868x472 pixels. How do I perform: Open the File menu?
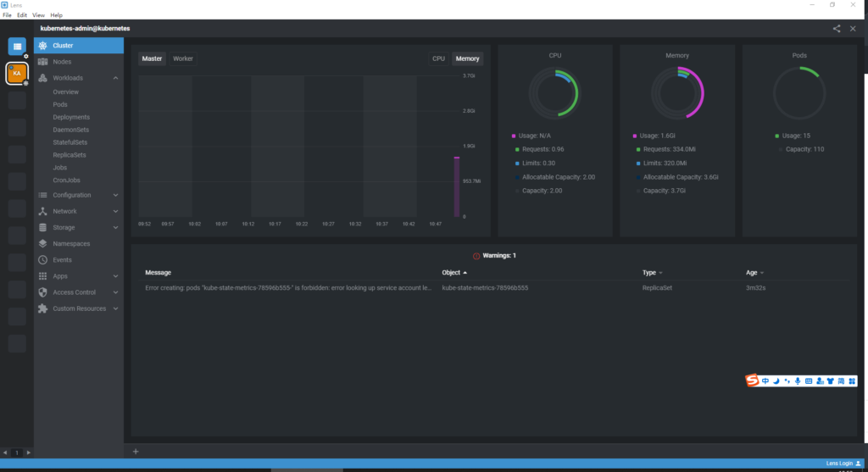coord(7,15)
